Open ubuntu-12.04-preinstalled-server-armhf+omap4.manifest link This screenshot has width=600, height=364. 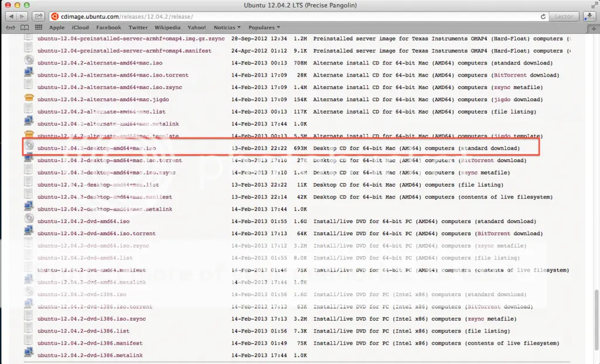(x=124, y=51)
